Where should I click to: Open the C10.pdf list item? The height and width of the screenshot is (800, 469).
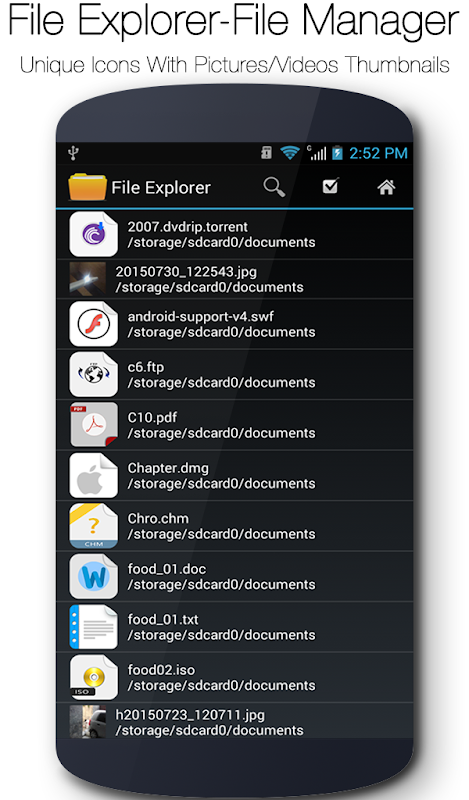[234, 425]
